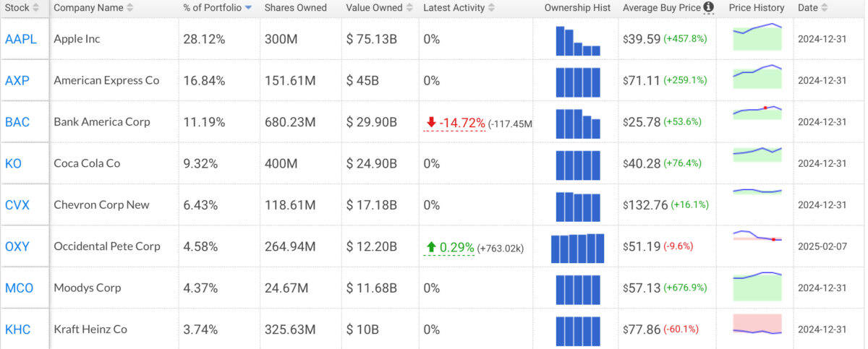Screen dimensions: 868x349
Task: Open Moodys price history sparkline
Action: 757,285
